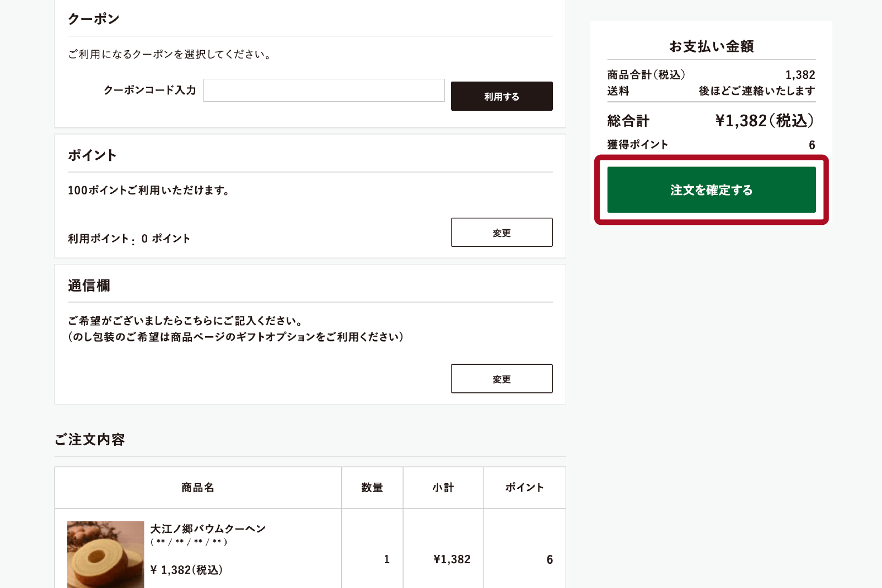Click the 送料 label in the payment summary

click(618, 91)
